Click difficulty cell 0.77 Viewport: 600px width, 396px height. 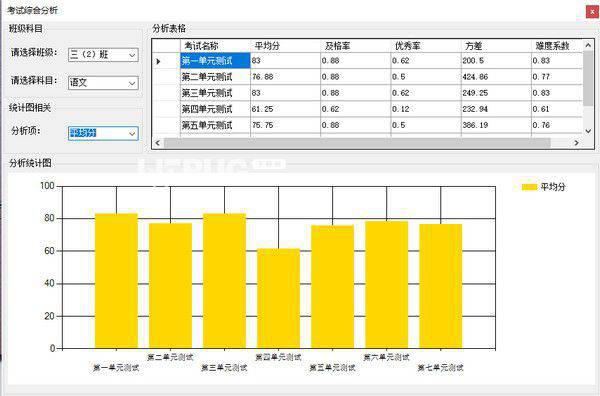[x=557, y=77]
